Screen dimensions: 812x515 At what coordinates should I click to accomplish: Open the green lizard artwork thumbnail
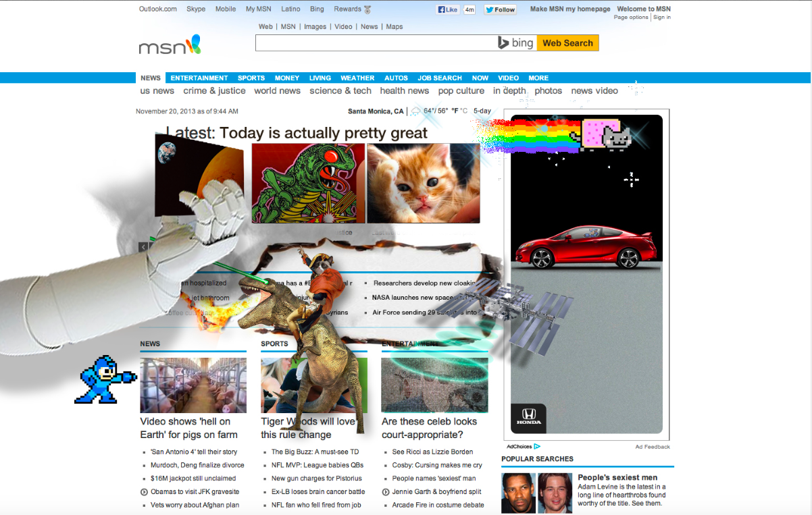[x=308, y=183]
